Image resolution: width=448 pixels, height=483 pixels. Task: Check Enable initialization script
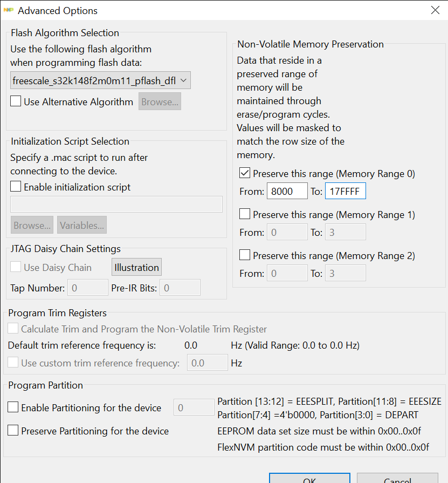(15, 186)
